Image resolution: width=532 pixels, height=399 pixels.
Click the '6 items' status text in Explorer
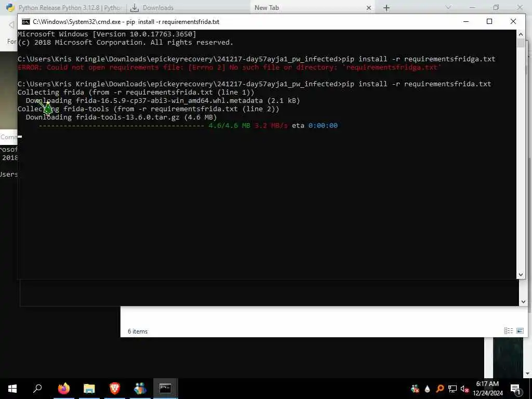(138, 331)
